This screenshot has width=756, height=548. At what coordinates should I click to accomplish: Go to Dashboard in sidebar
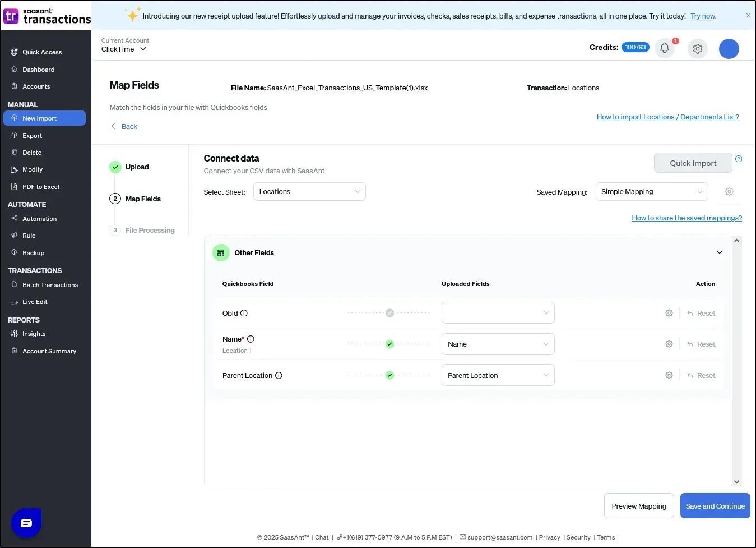tap(38, 70)
